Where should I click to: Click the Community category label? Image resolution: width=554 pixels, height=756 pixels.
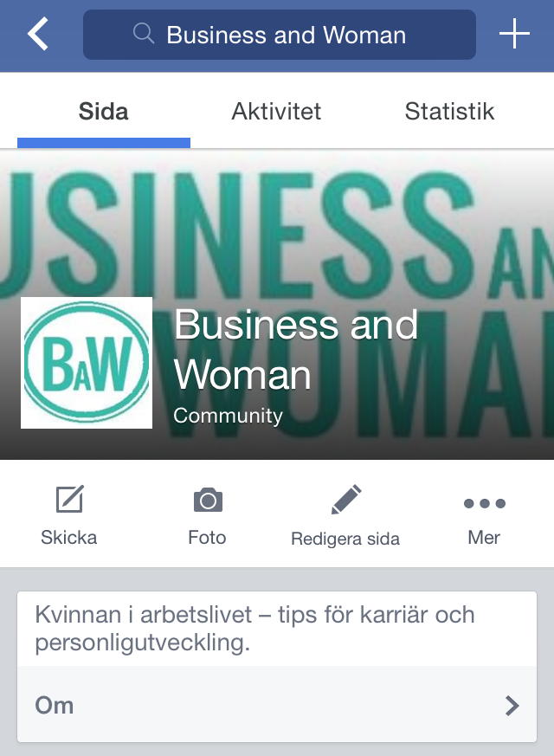(228, 416)
